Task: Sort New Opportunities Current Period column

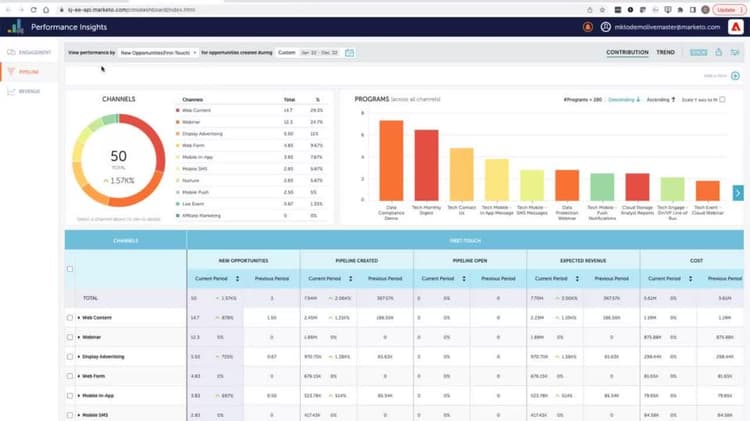Action: [x=237, y=278]
